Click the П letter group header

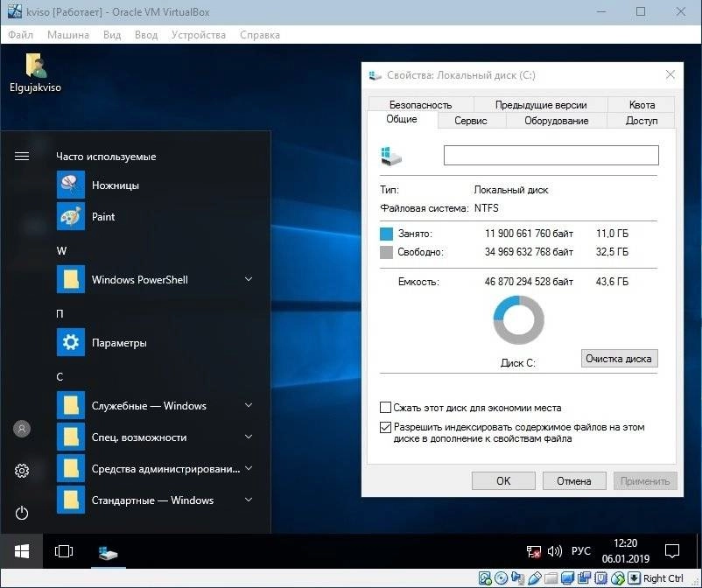60,314
